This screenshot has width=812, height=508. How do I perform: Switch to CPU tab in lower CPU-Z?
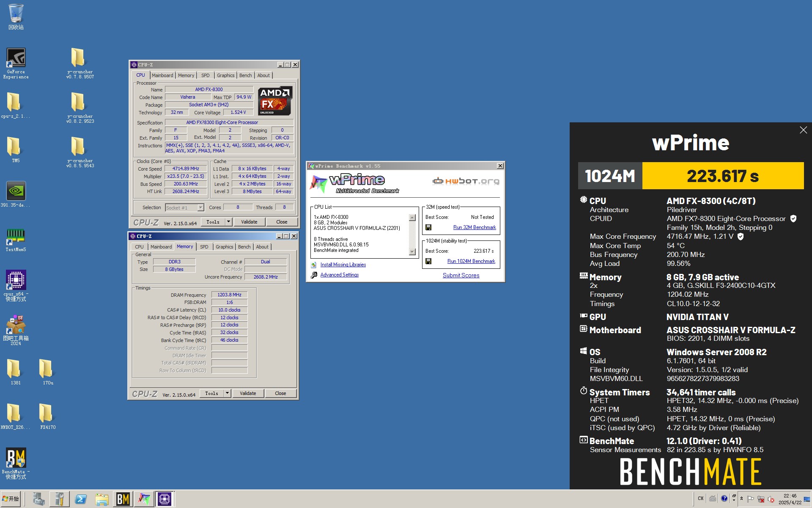(139, 247)
